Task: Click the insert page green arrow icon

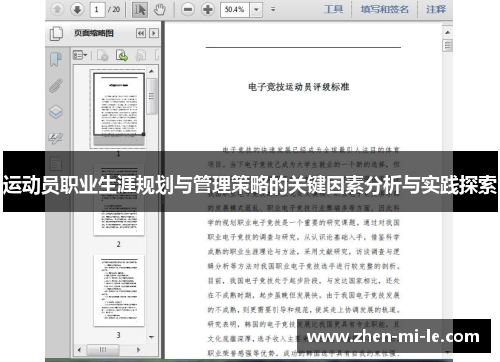Action: click(122, 55)
